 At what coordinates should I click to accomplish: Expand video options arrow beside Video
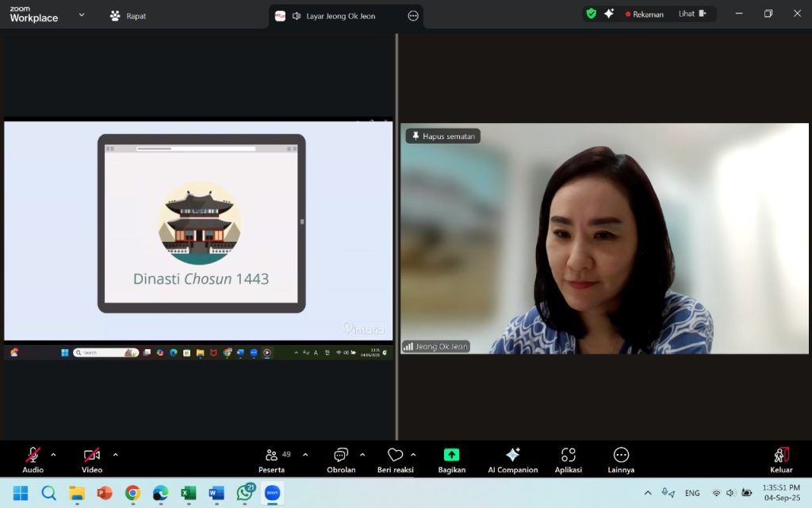[116, 455]
